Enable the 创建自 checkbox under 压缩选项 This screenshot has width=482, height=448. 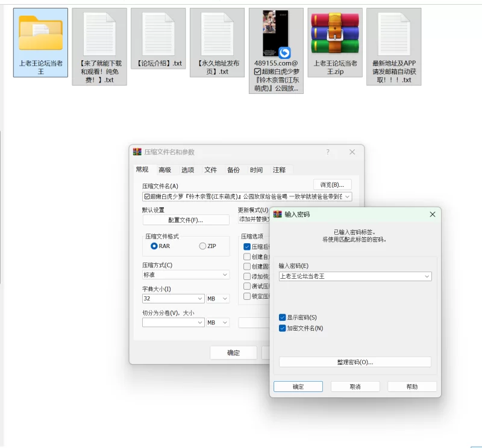tap(247, 257)
